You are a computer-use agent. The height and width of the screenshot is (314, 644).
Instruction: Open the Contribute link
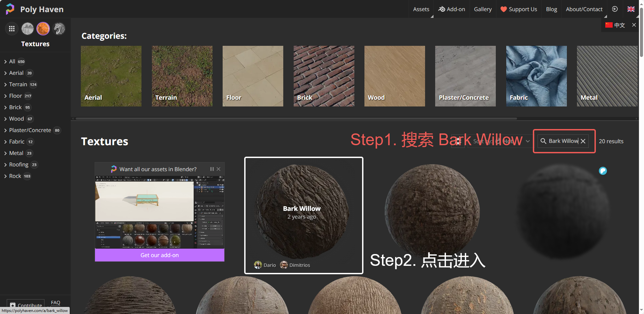click(x=26, y=304)
